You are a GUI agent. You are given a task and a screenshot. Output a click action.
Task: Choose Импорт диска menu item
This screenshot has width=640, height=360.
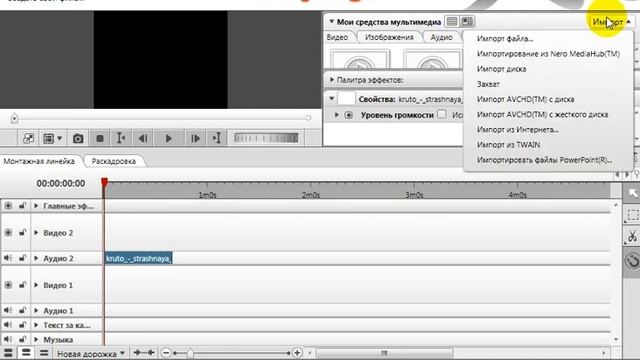point(501,69)
